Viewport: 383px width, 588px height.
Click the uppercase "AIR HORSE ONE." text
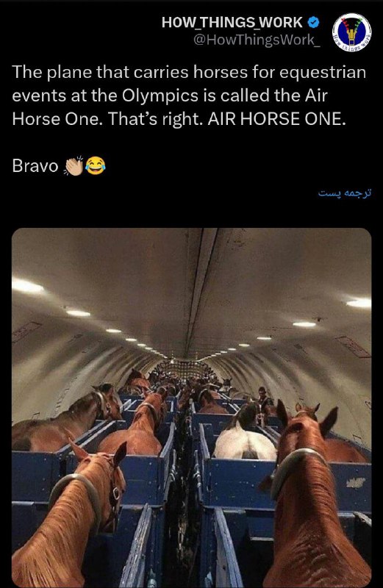tap(276, 119)
